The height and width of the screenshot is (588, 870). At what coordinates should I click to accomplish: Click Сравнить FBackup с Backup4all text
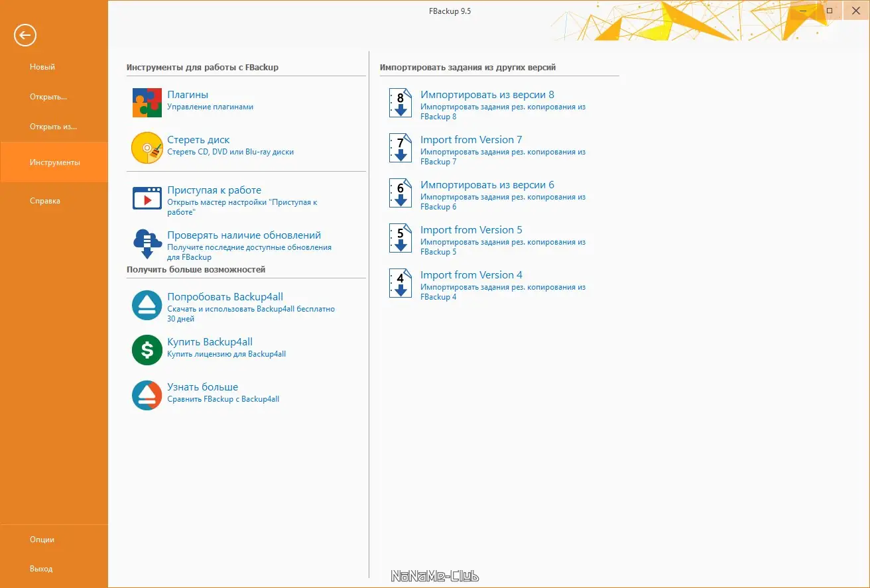[223, 399]
